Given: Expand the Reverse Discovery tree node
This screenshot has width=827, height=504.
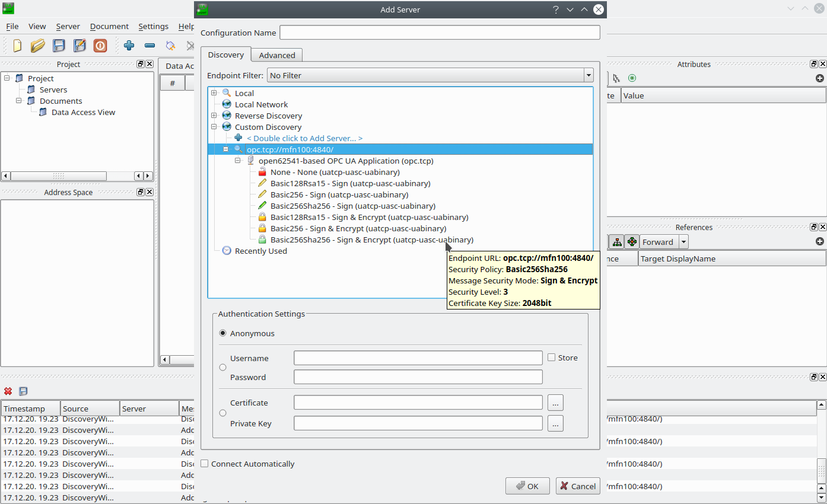Looking at the screenshot, I should pyautogui.click(x=214, y=116).
